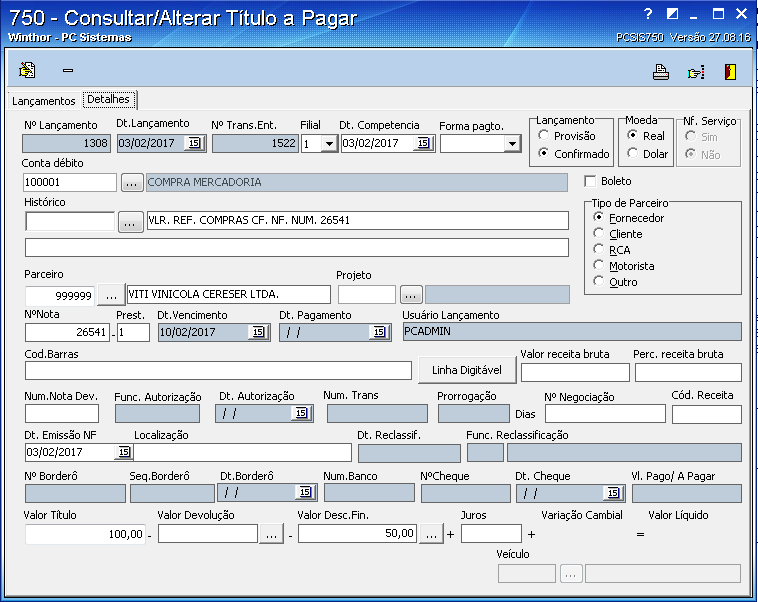Click the edit document icon in toolbar
758x602 pixels.
click(x=27, y=71)
